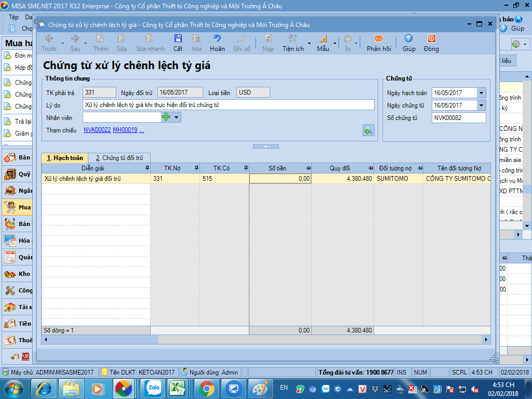Screen dimensions: 532x399
Task: Expand the In print dropdown arrow
Action: (x=356, y=44)
